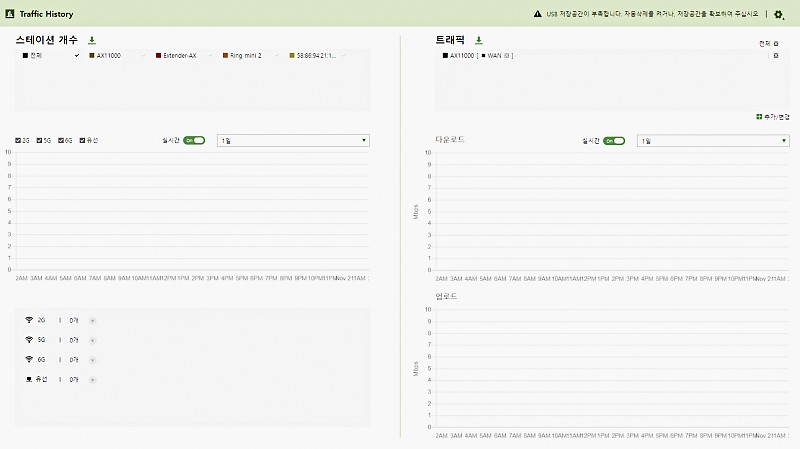Click the AX11000 brown color swatch
Image resolution: width=800 pixels, height=449 pixels.
tap(91, 56)
